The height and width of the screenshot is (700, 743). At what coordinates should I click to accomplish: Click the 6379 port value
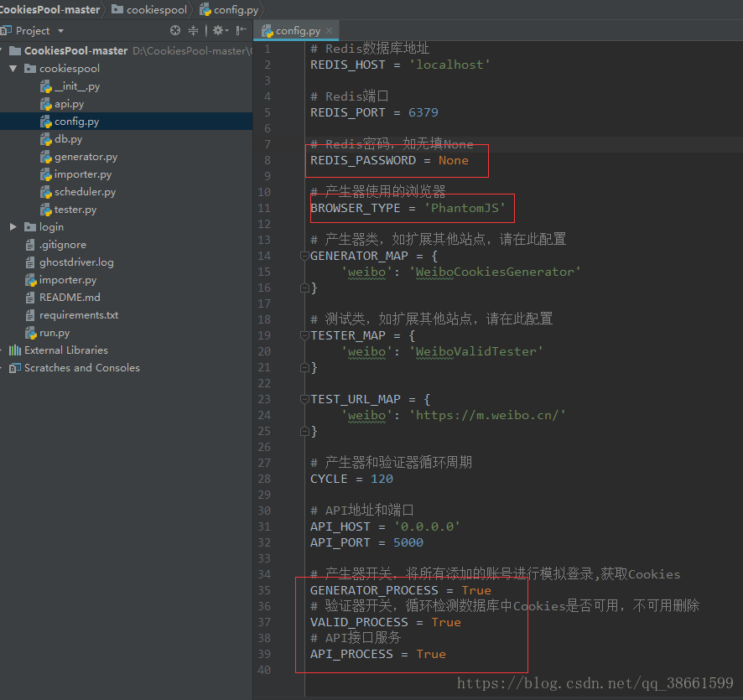point(423,112)
